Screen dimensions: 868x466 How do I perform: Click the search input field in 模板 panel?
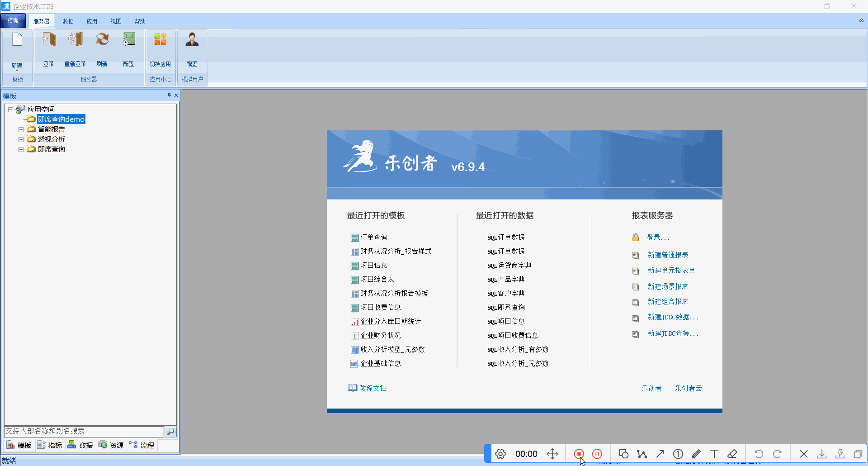[x=84, y=431]
